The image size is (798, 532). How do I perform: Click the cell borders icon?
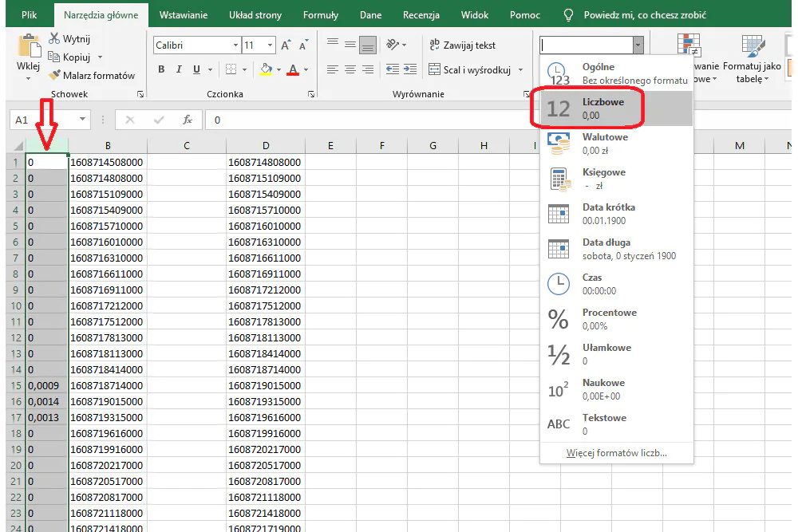click(x=231, y=69)
